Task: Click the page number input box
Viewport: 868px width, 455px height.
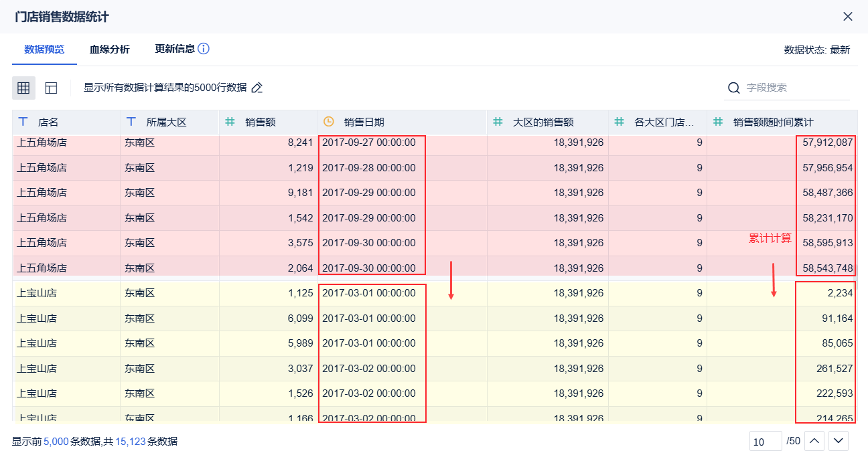Action: click(765, 442)
